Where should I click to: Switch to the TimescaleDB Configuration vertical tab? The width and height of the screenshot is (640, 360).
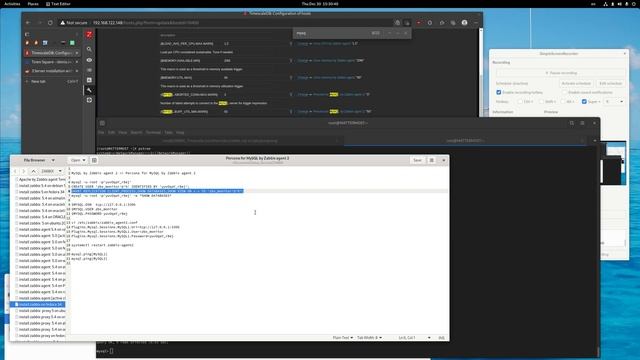pyautogui.click(x=51, y=53)
